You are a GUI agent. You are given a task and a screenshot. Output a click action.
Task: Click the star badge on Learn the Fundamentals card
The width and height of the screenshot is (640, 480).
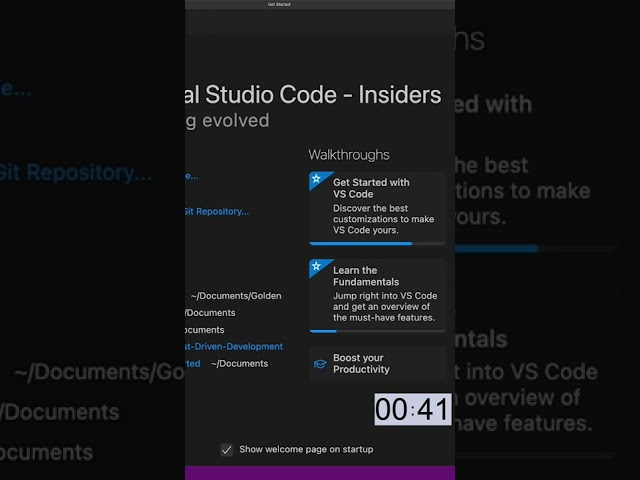click(x=316, y=267)
